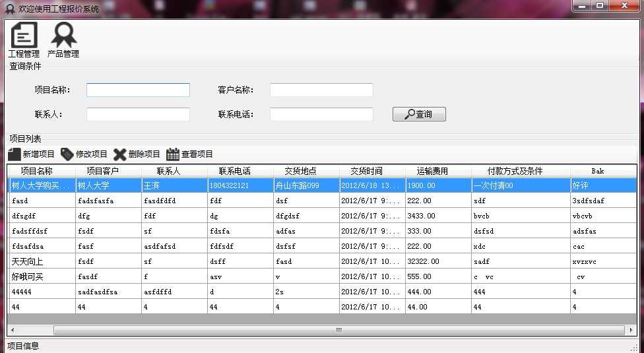
Task: Select the cell asv
Action: 241,276
